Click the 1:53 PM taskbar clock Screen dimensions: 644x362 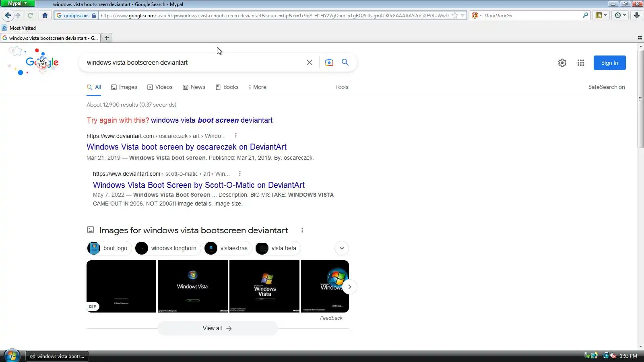tap(628, 356)
